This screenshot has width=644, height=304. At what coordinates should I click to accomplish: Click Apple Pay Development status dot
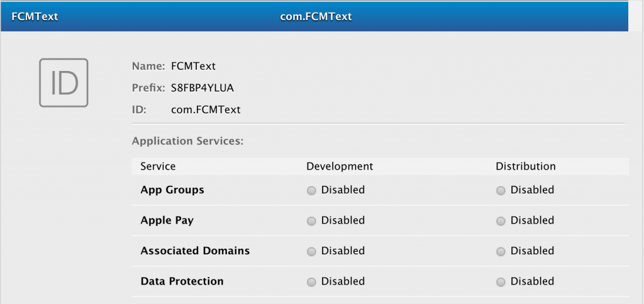tap(311, 221)
